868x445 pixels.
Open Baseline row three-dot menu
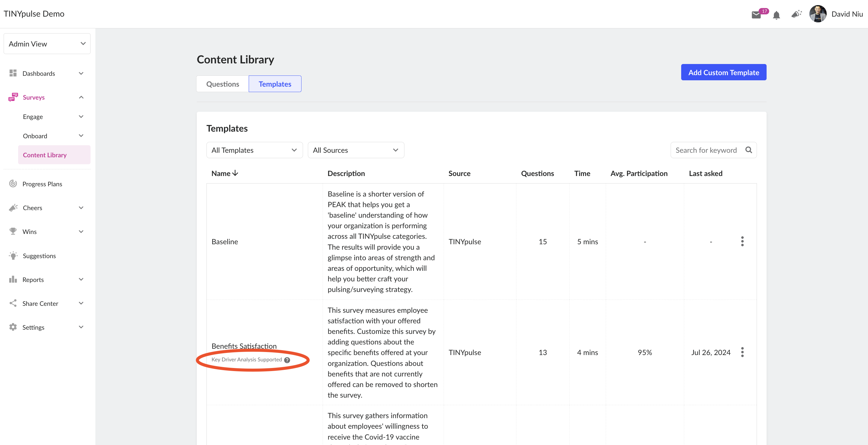pos(742,242)
